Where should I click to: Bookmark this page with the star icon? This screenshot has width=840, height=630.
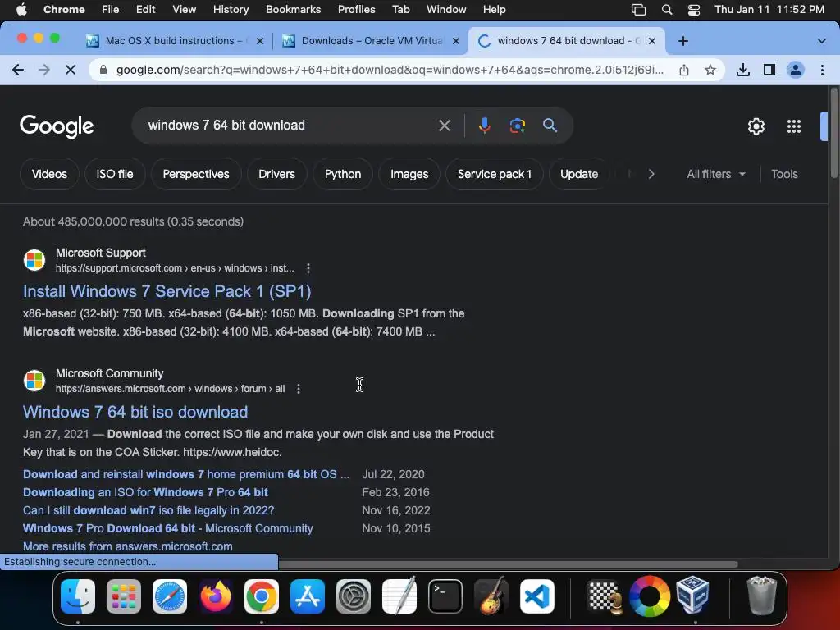(710, 70)
